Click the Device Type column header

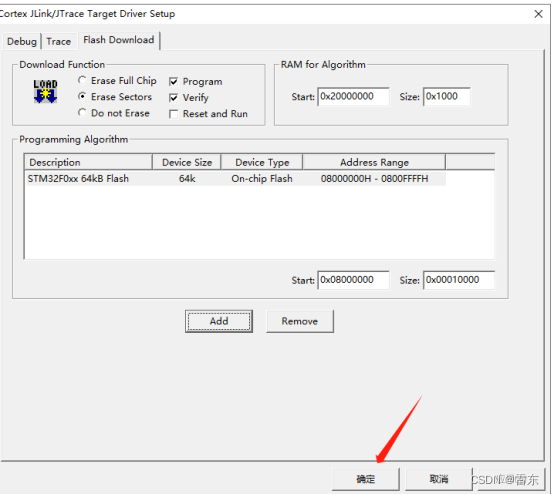tap(262, 162)
